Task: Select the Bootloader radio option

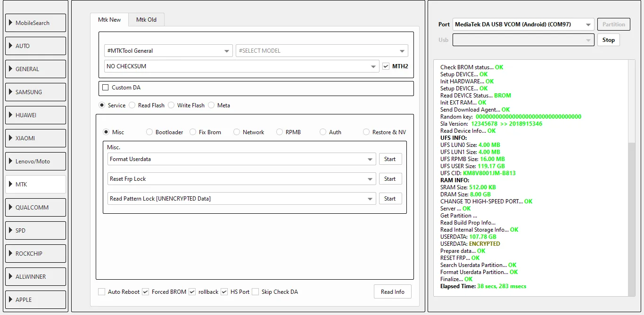Action: coord(149,132)
